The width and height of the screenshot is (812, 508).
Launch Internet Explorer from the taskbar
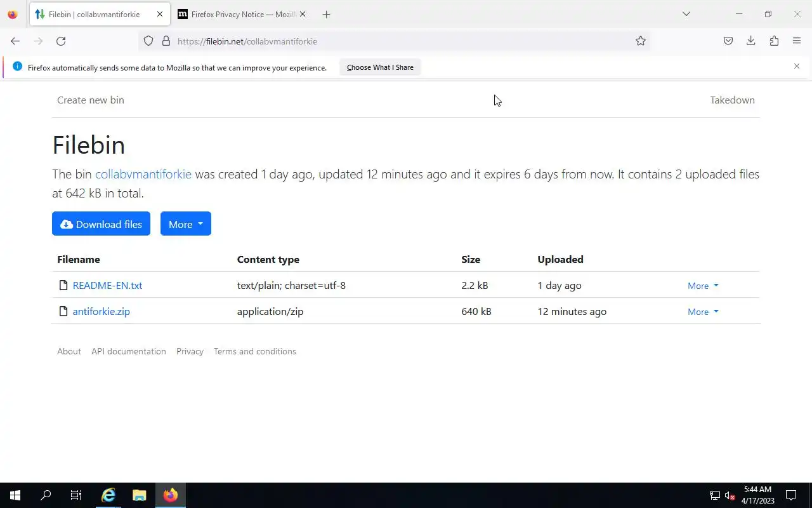tap(108, 495)
